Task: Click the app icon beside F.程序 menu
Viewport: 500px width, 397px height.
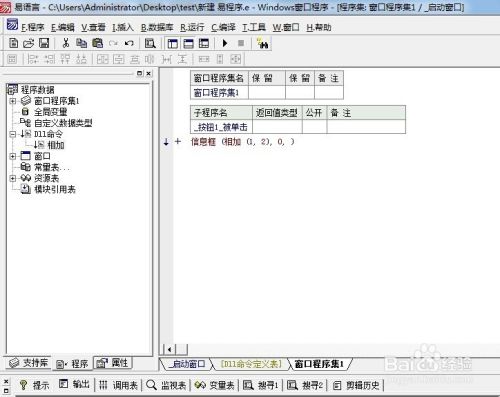Action: [12, 25]
